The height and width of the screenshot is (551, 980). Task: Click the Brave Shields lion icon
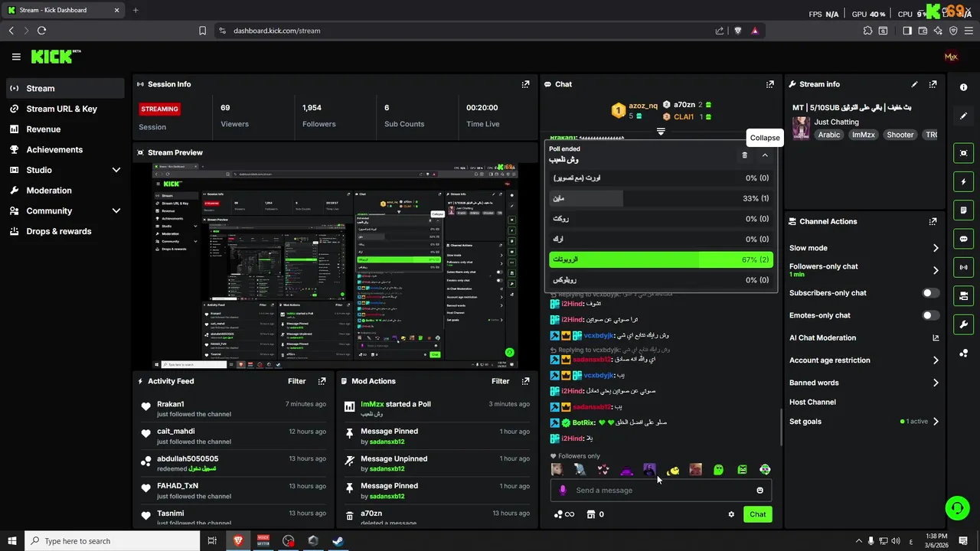[738, 31]
